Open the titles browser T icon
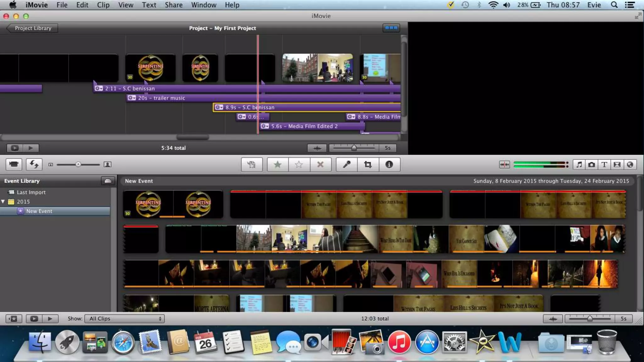This screenshot has height=362, width=644. click(604, 164)
